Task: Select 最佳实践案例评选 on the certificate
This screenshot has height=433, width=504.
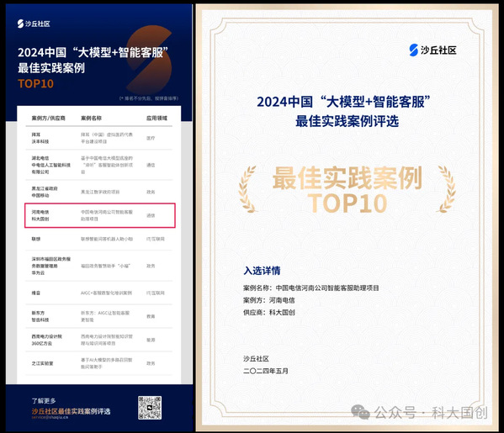Action: click(347, 121)
